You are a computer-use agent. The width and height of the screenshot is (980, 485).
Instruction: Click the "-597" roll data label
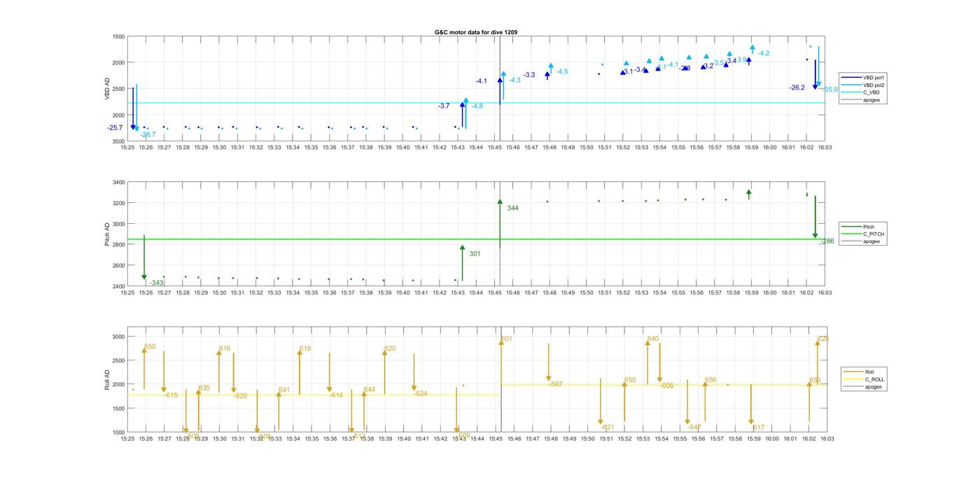(556, 384)
